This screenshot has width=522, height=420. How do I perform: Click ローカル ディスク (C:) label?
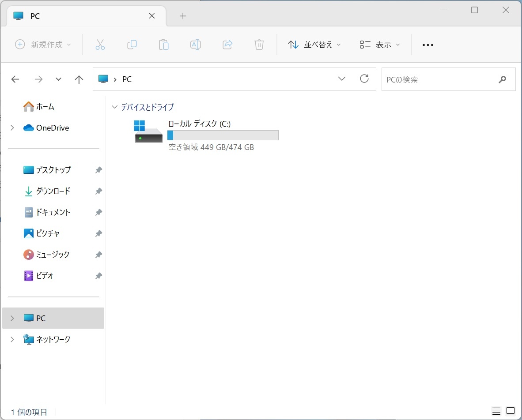pyautogui.click(x=199, y=124)
